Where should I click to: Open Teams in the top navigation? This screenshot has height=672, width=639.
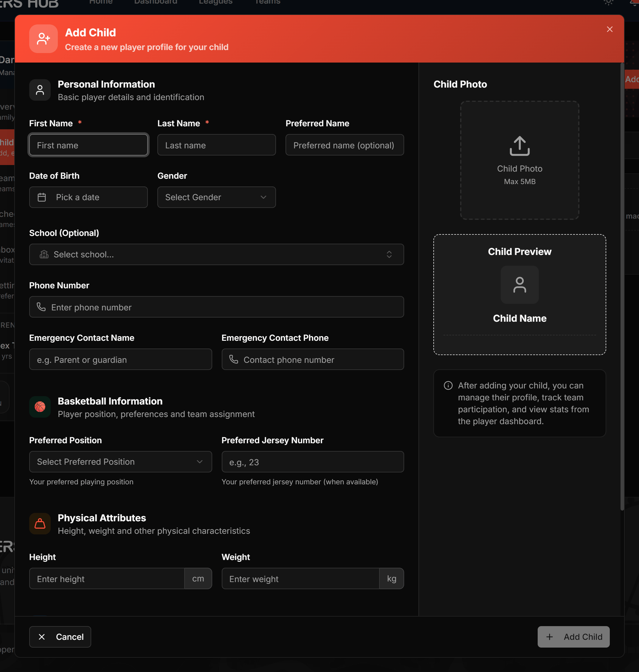tap(267, 2)
